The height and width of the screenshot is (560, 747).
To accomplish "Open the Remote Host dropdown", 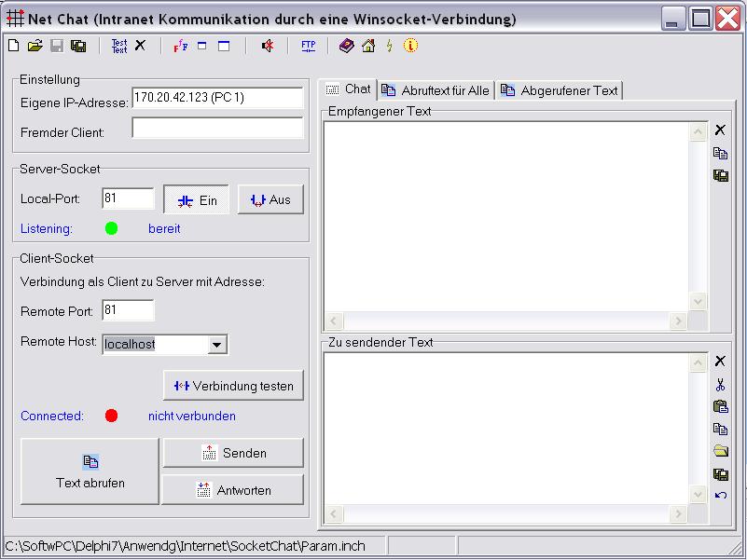I will coord(217,345).
